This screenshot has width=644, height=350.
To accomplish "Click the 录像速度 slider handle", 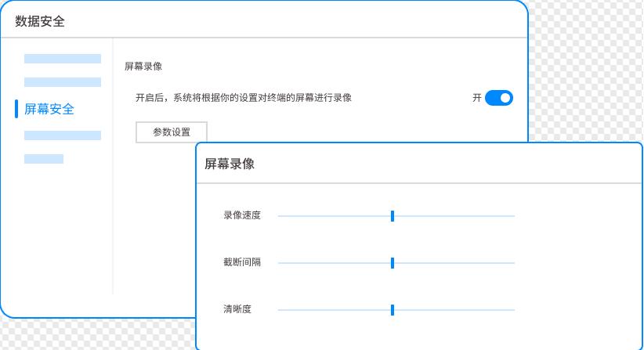I will (392, 216).
